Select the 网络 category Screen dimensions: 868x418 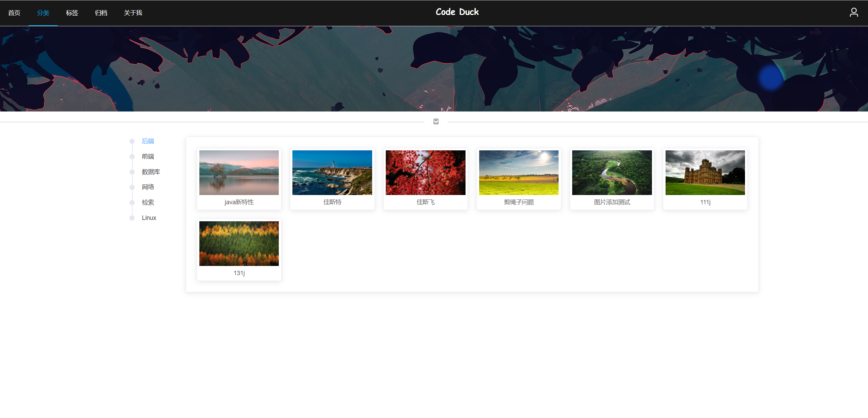148,187
